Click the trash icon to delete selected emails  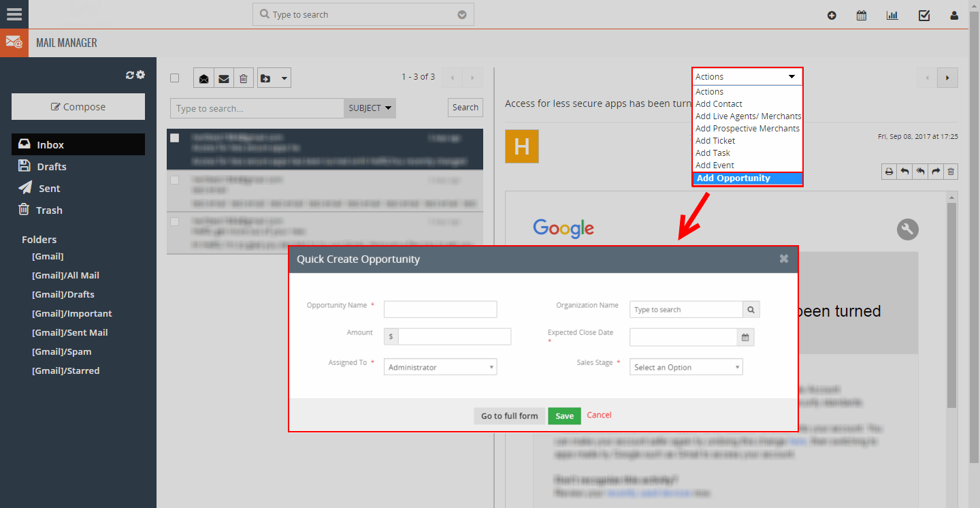coord(244,78)
